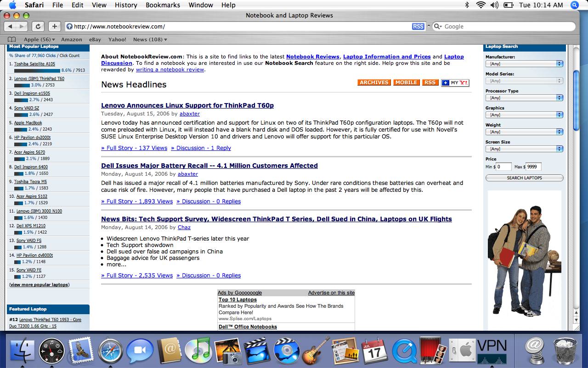Click view more popular laptops link
The height and width of the screenshot is (368, 588).
tap(39, 285)
